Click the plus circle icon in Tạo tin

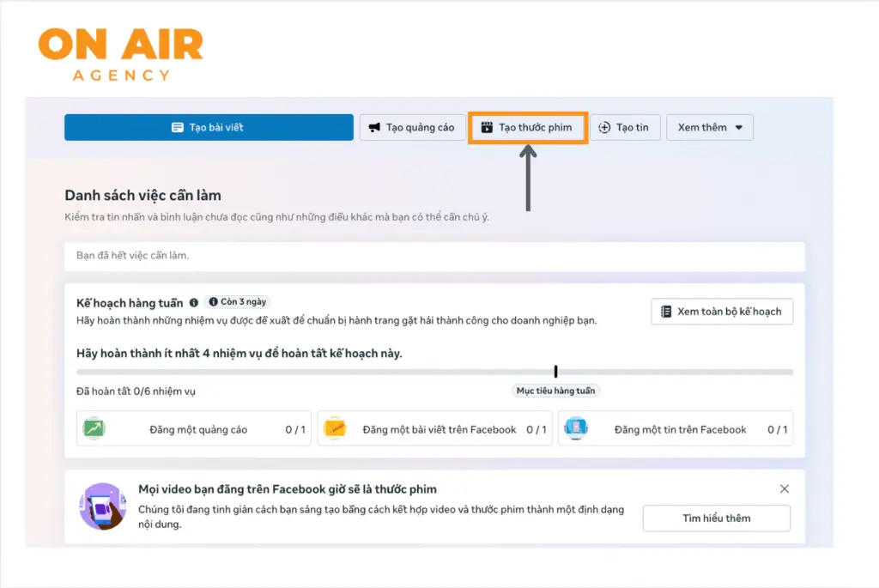[x=604, y=128]
